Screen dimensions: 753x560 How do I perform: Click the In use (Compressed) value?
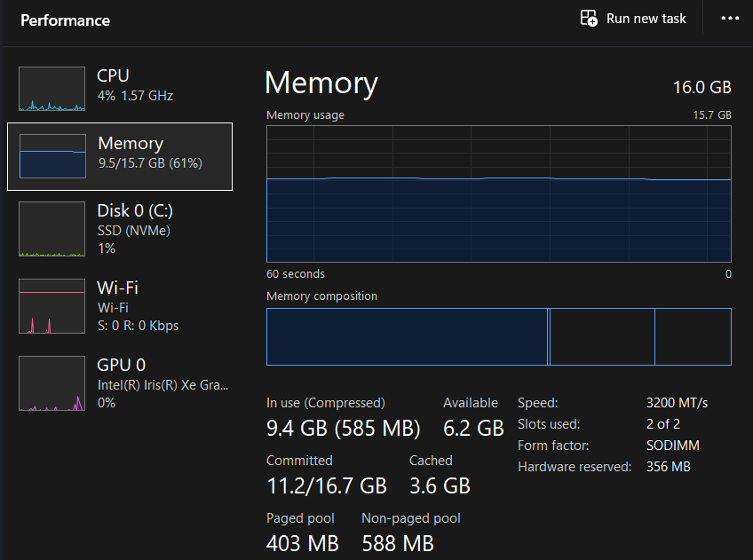pyautogui.click(x=343, y=428)
